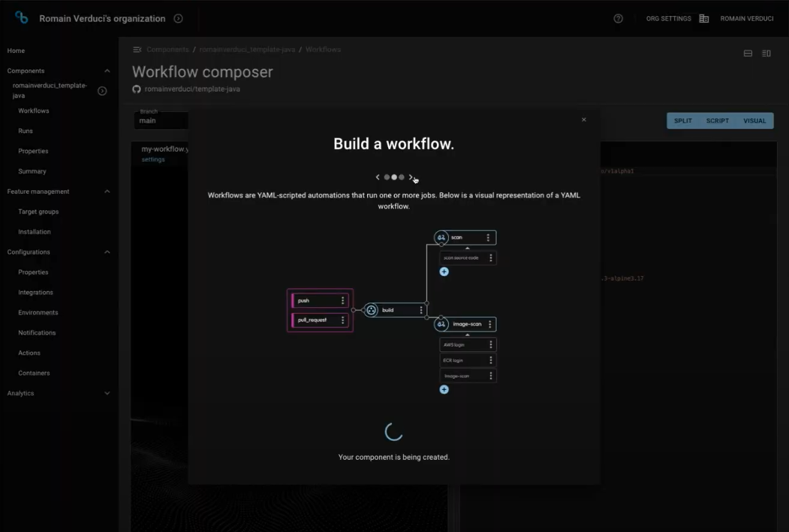The image size is (789, 532).
Task: Open ORG SETTINGS in the header
Action: tap(669, 19)
